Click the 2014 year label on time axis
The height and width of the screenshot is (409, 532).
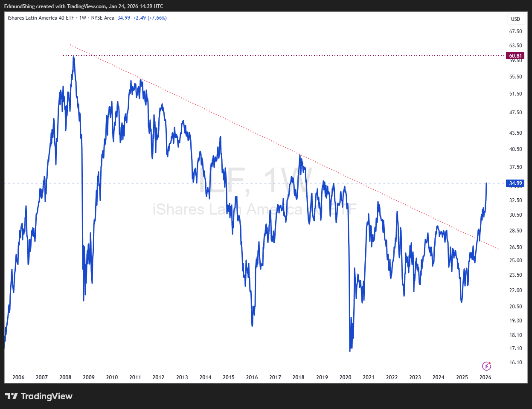[x=205, y=377]
